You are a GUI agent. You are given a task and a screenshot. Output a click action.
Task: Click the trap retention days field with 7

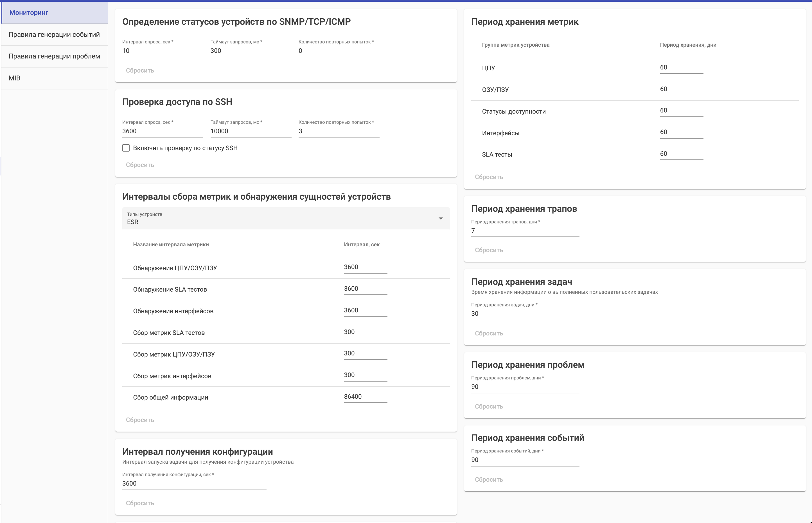pos(525,231)
